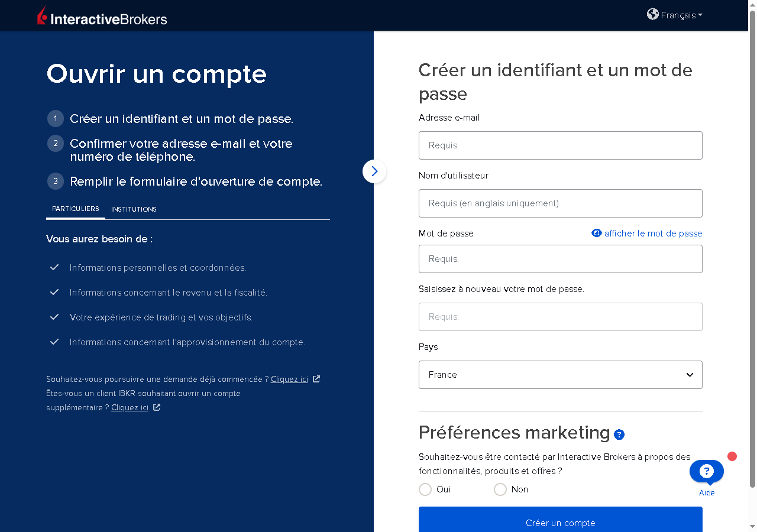Open the Aide help chat bubble

707,472
